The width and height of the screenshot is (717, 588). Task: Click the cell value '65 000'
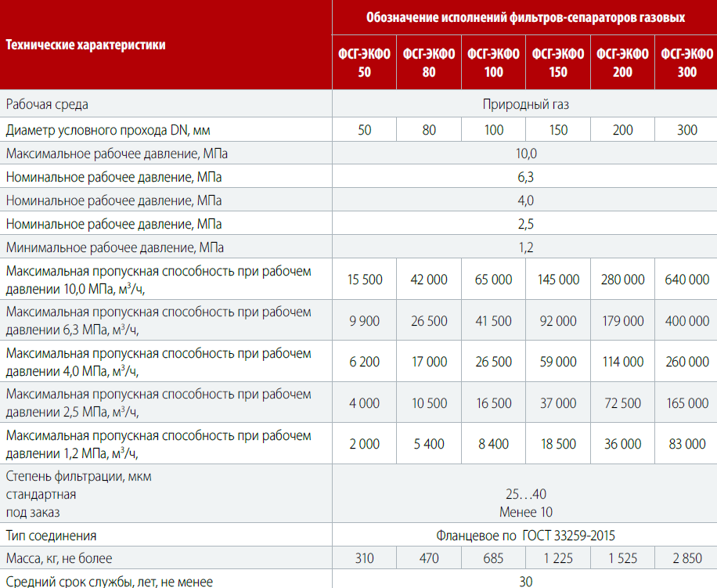[x=493, y=280]
